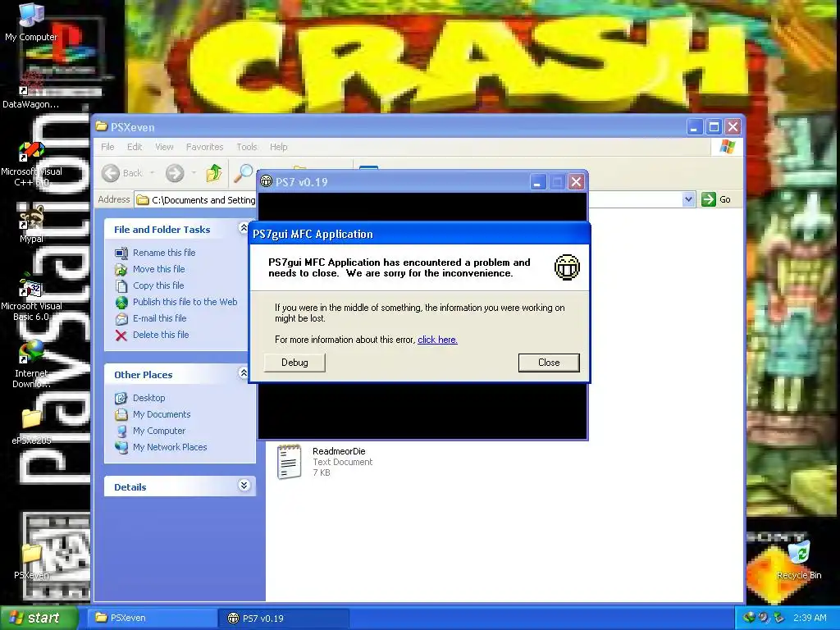Image resolution: width=840 pixels, height=630 pixels.
Task: Click Search magnifier in explorer toolbar
Action: pos(243,172)
